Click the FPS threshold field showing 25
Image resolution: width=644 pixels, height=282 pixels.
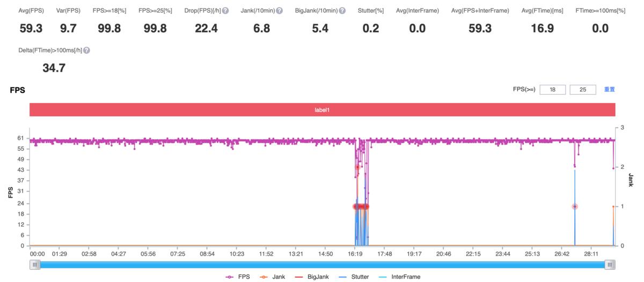tap(583, 90)
